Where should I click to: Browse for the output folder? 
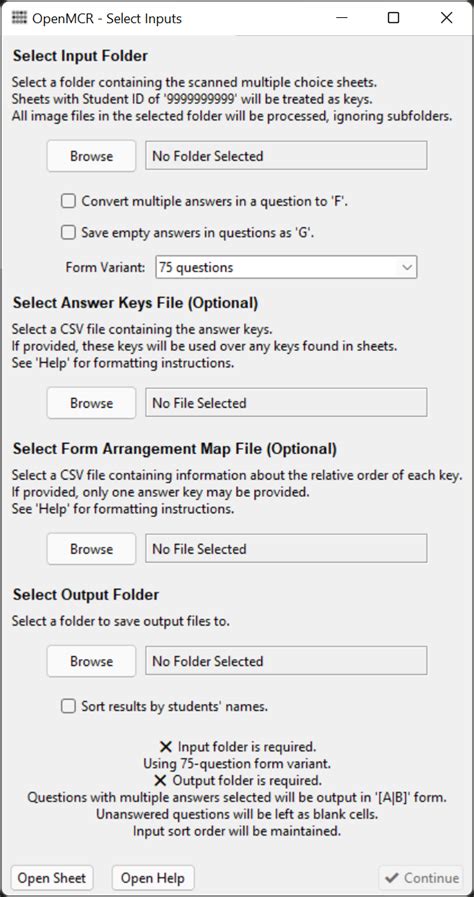click(91, 661)
